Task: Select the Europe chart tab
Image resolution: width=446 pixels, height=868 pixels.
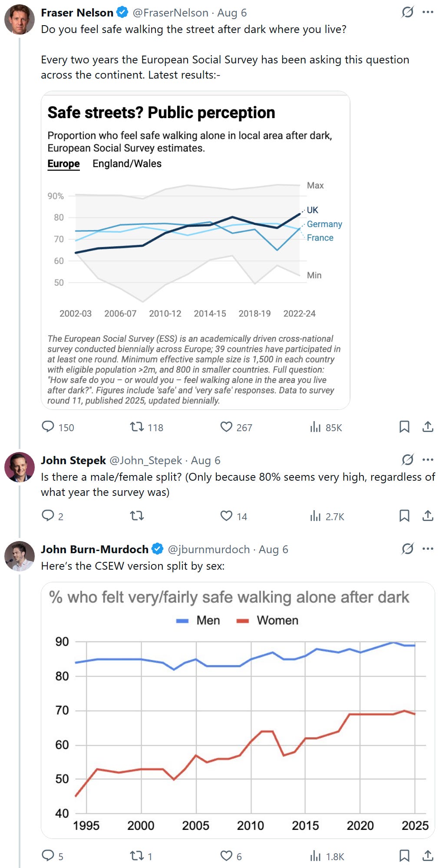Action: 63,164
